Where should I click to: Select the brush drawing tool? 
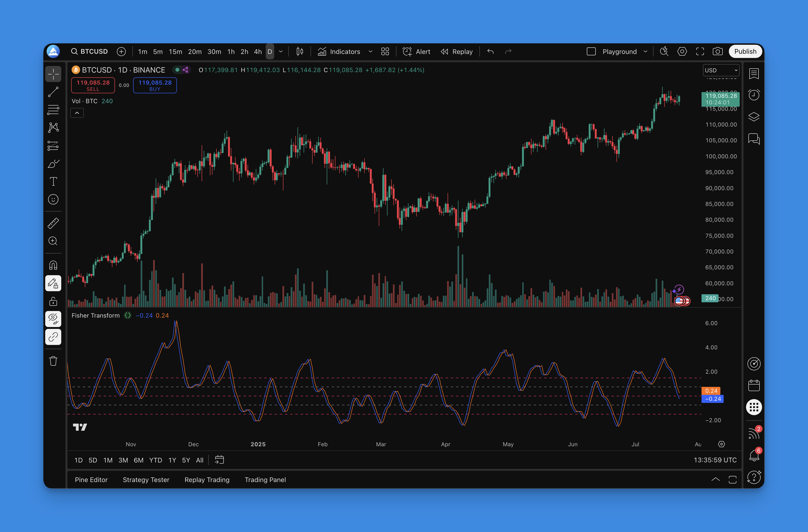53,164
